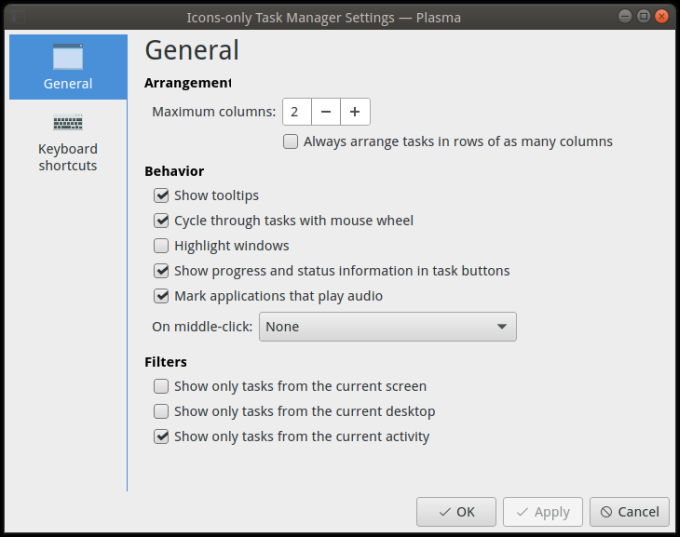Check Show only tasks from current desktop

coord(161,411)
